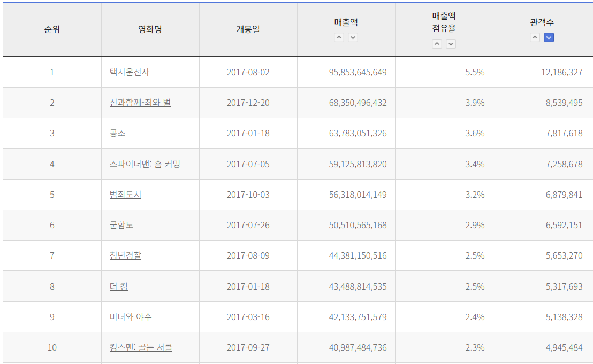
Task: Open the movie link 신과함께-죄와 벌
Action: (140, 103)
